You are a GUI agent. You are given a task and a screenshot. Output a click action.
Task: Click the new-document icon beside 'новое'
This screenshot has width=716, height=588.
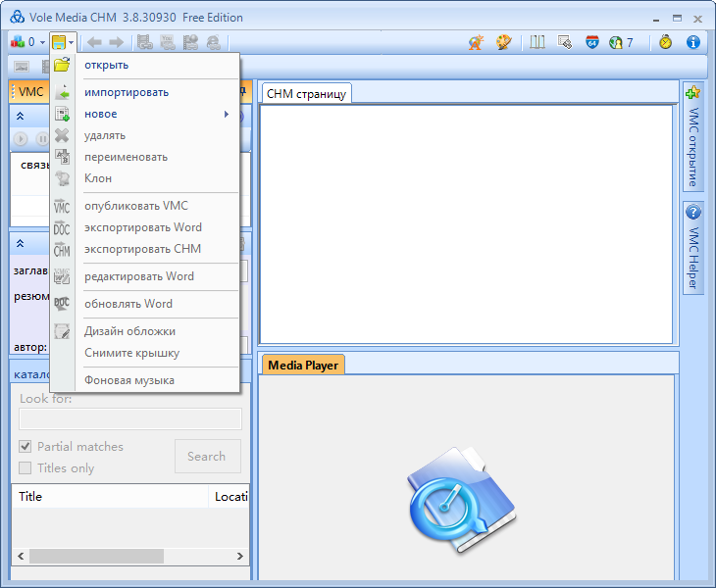coord(62,114)
